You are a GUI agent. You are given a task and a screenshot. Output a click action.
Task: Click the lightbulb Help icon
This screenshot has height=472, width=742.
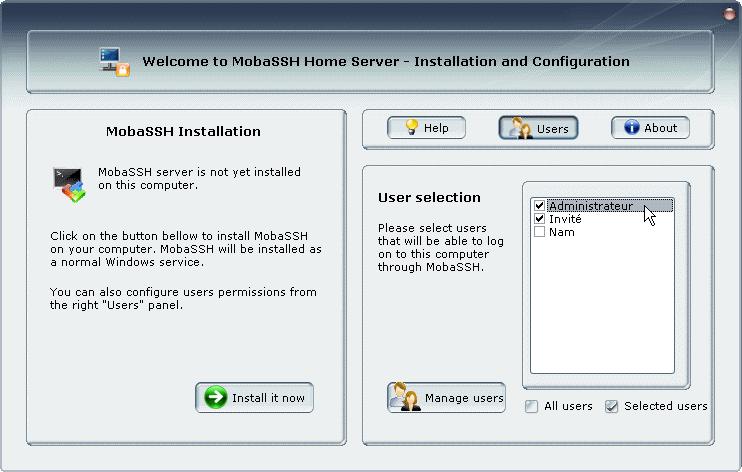click(x=412, y=127)
